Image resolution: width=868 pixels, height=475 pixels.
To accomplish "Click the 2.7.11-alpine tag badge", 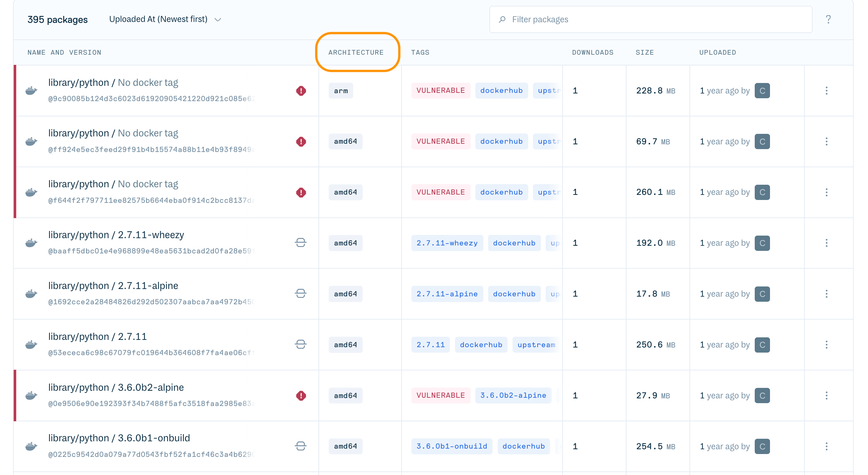I will pos(447,293).
